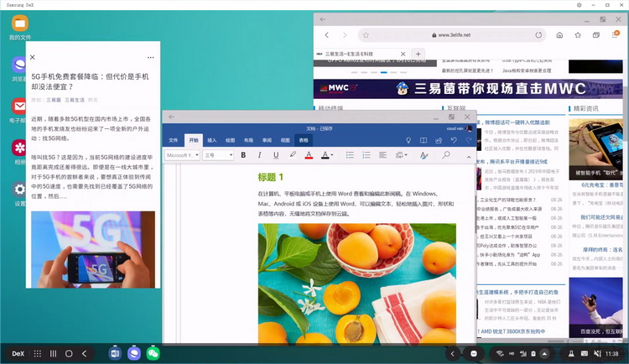The image size is (629, 364).
Task: Open WeChat from the taskbar
Action: 153,353
